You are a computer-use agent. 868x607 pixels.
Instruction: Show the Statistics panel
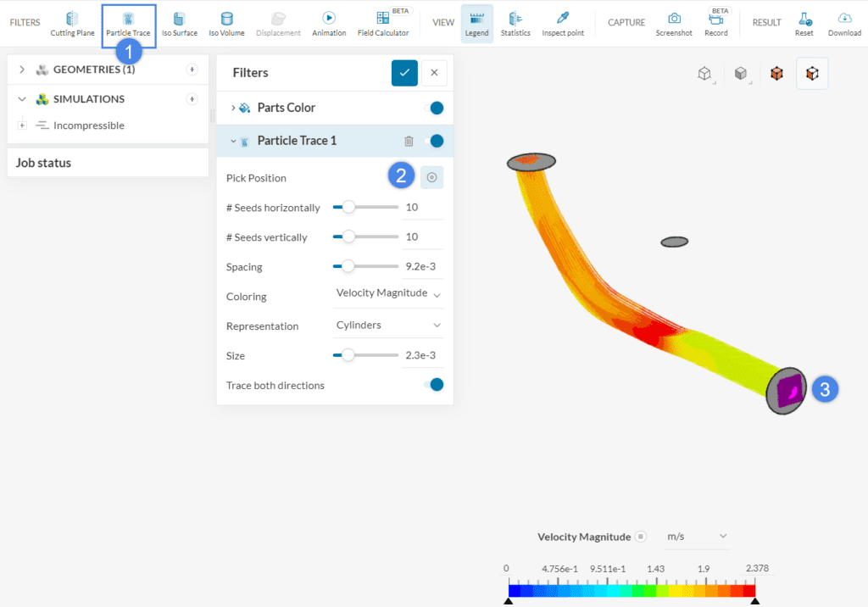tap(515, 23)
